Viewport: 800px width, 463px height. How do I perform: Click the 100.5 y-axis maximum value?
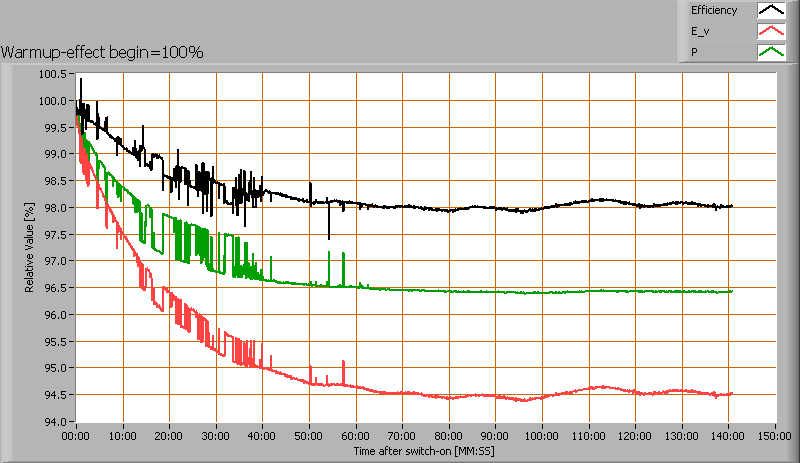(53, 74)
